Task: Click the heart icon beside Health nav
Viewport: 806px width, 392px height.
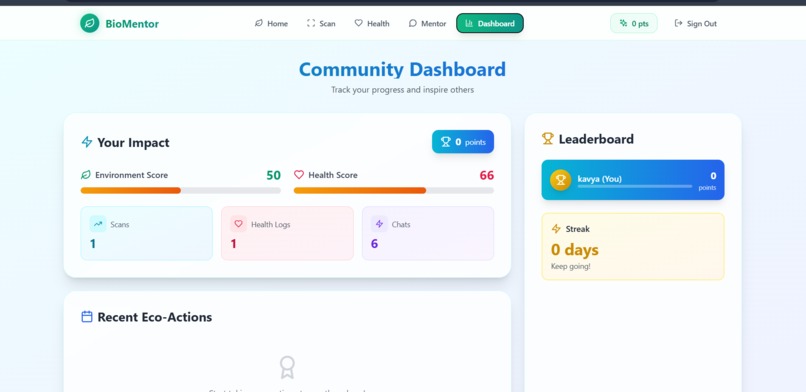Action: (x=358, y=23)
